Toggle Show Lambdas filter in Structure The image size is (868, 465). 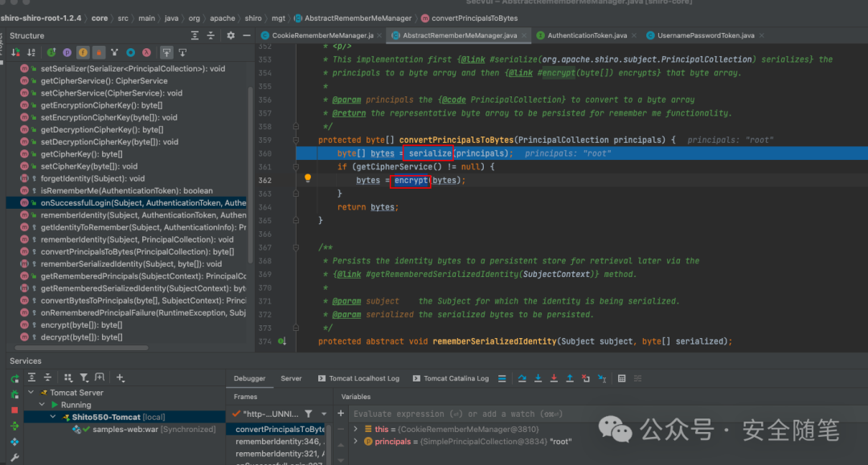tap(147, 52)
